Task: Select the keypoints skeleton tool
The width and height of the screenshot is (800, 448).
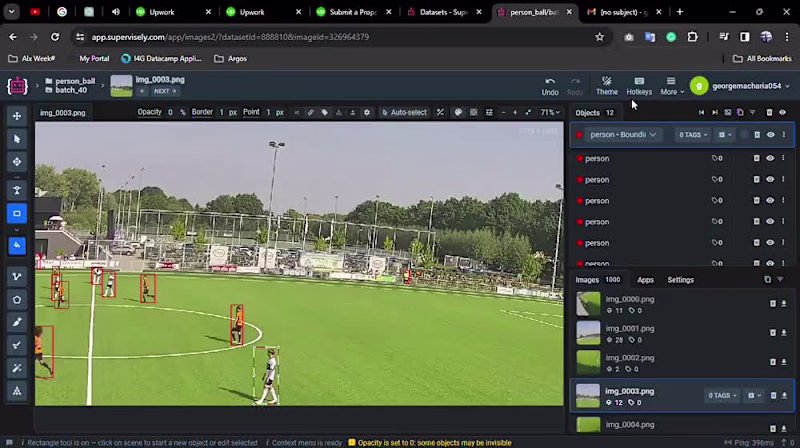Action: click(17, 190)
